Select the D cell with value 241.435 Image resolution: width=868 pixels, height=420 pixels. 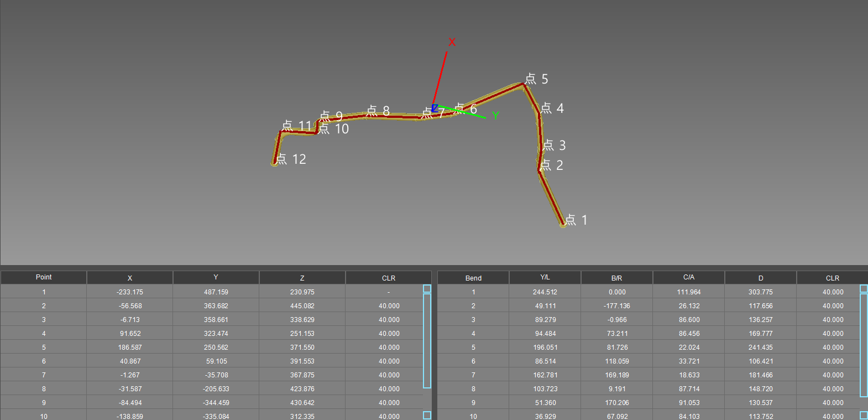click(760, 348)
